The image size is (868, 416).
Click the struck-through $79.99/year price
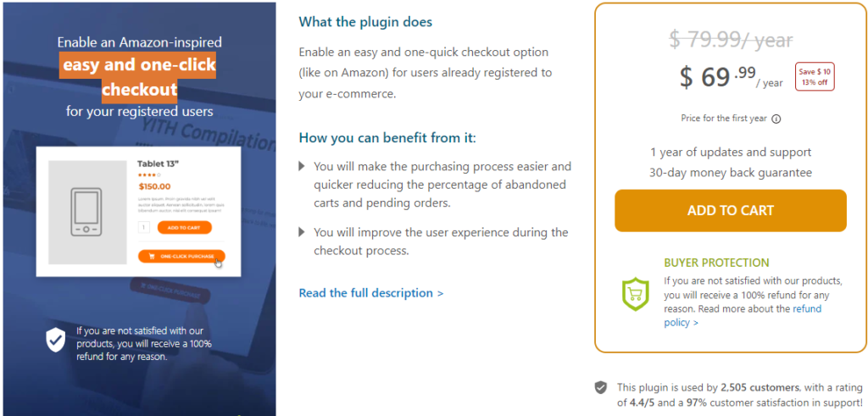[x=731, y=40]
